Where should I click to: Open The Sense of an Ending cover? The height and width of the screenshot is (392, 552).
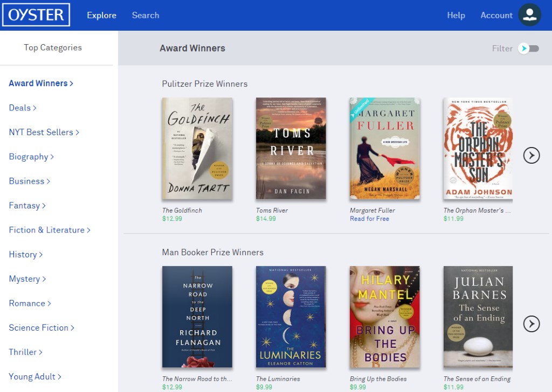(x=478, y=317)
